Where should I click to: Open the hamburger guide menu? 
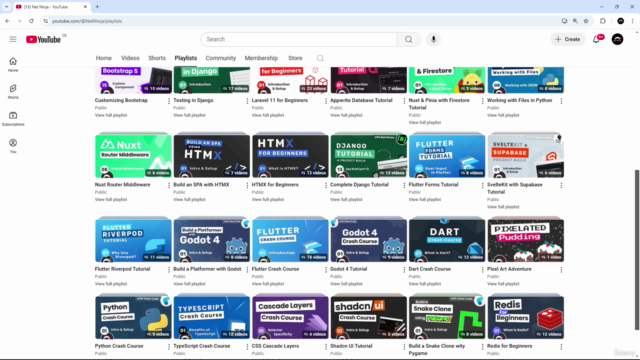click(13, 39)
